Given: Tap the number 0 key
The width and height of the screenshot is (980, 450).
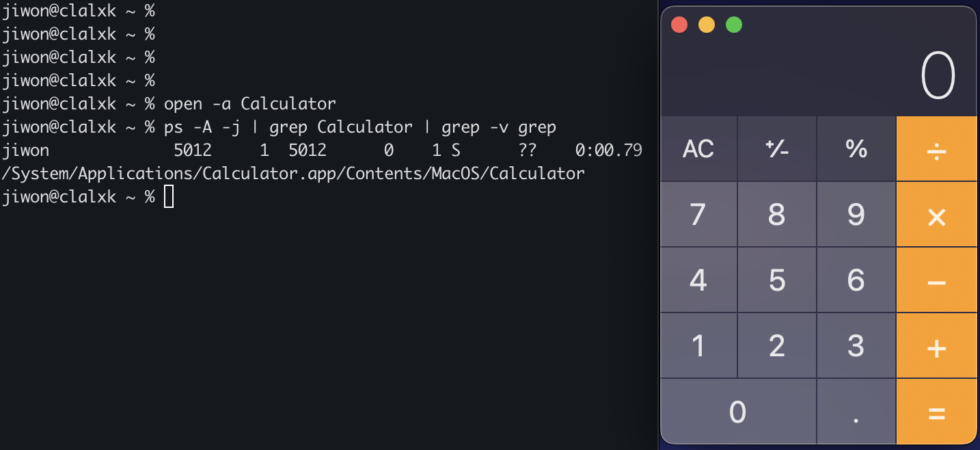Looking at the screenshot, I should (738, 412).
